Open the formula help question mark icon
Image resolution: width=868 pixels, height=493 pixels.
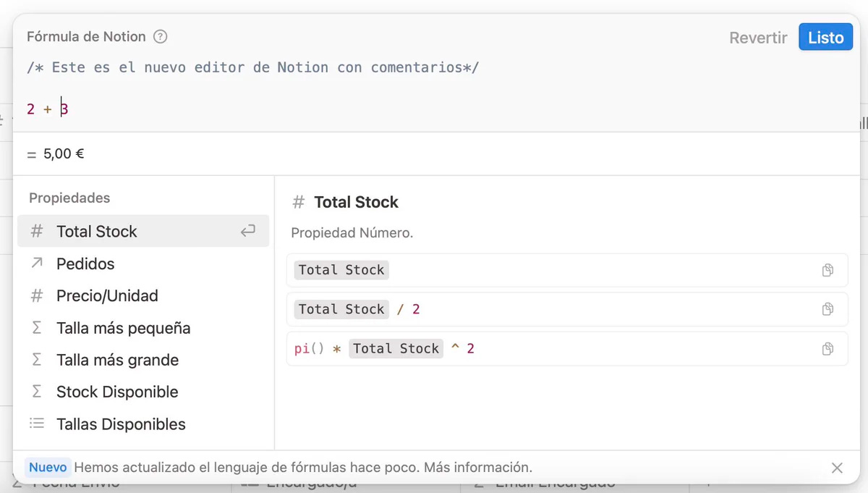click(161, 37)
